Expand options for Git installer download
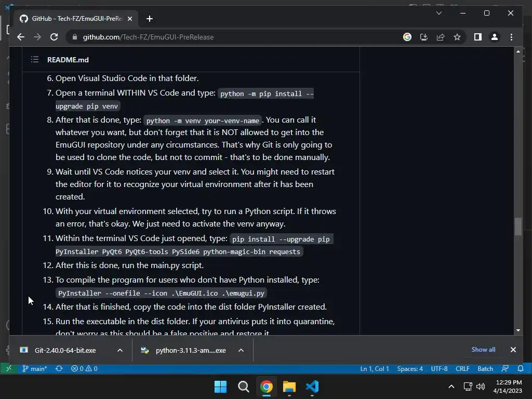This screenshot has width=532, height=399. [120, 350]
